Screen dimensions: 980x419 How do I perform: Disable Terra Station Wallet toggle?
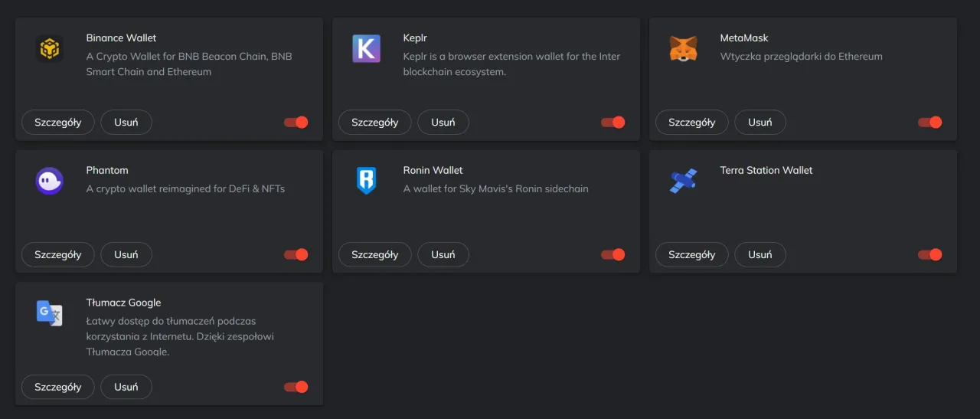pos(930,255)
